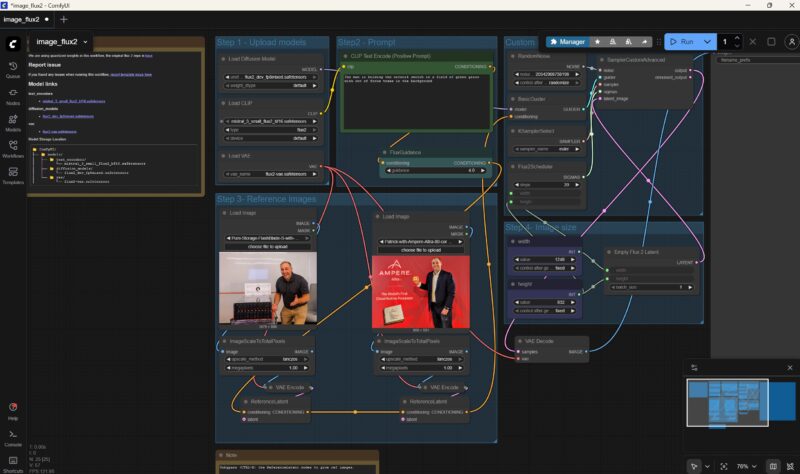Add a new workflow tab
Screen dimensions: 800x474
pyautogui.click(x=65, y=19)
